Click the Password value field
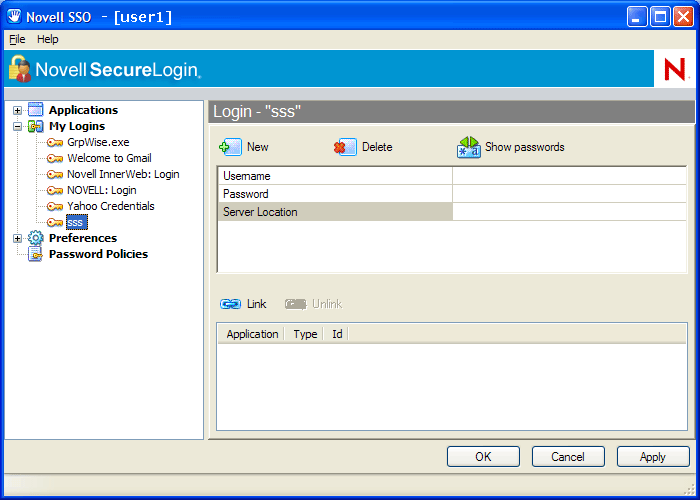The height and width of the screenshot is (500, 700). point(569,194)
